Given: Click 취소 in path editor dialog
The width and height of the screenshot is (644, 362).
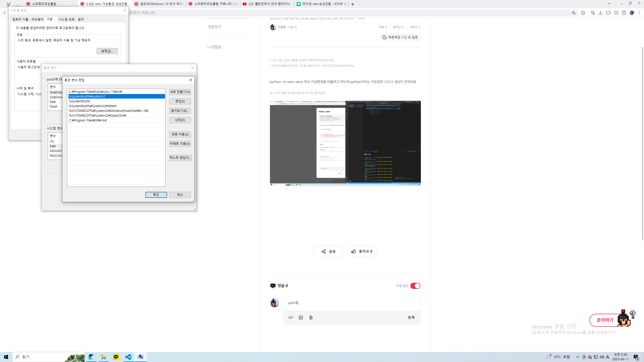Looking at the screenshot, I should 180,195.
